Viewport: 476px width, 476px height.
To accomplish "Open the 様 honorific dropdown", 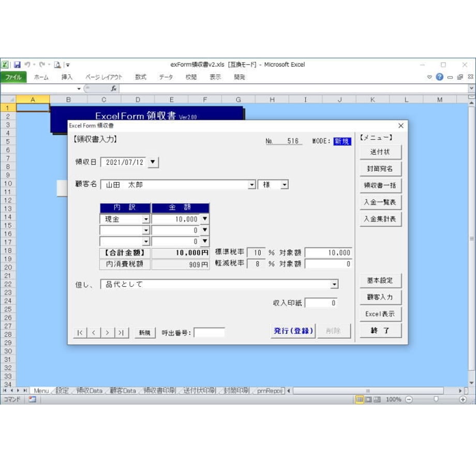I will coord(285,185).
